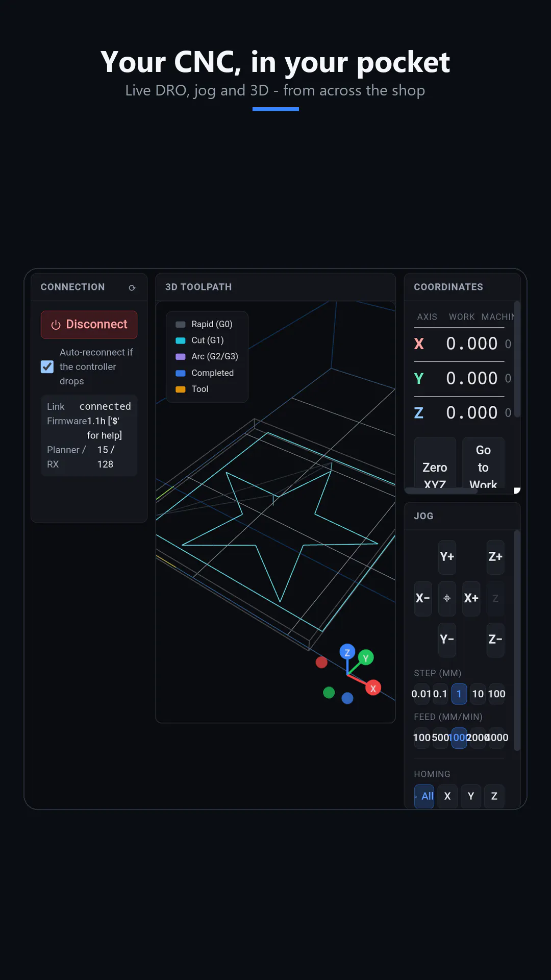Set jog step to 10 mm
This screenshot has width=551, height=980.
(478, 694)
